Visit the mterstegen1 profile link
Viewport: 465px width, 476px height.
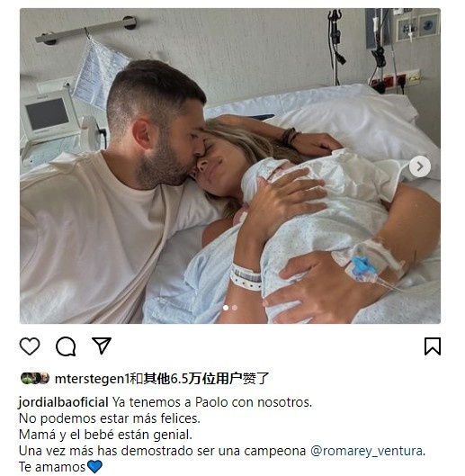coord(92,379)
